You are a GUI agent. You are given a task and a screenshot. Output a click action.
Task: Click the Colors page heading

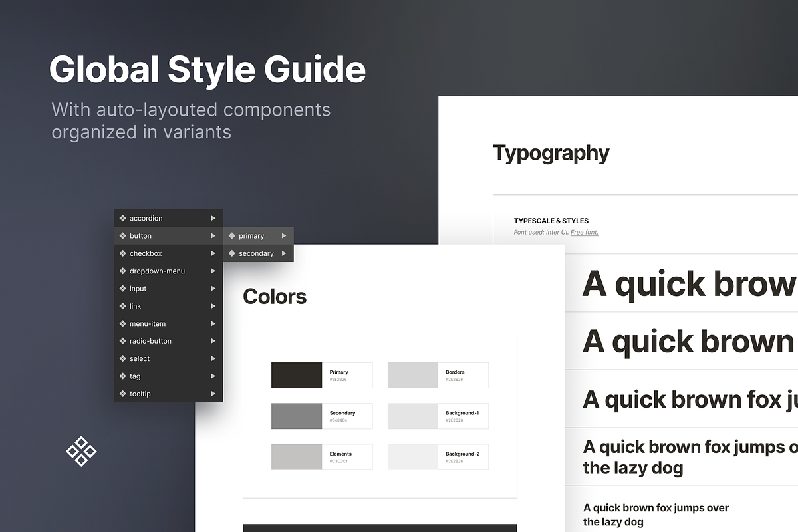coord(275,296)
